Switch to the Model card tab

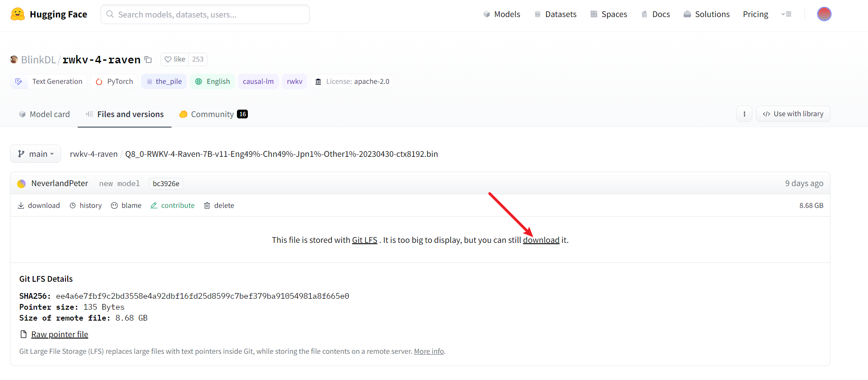44,114
